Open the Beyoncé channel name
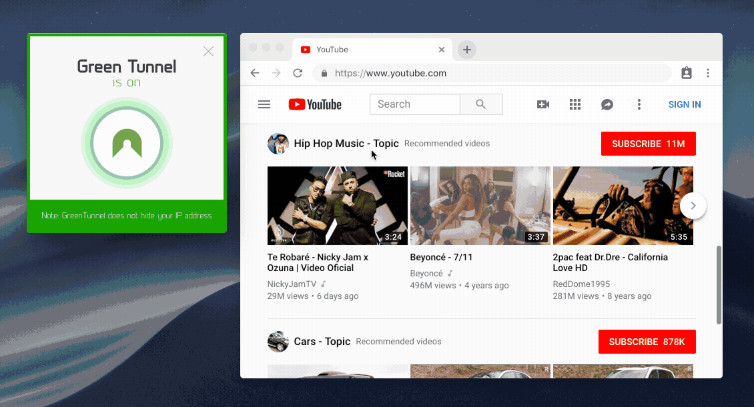Image resolution: width=754 pixels, height=407 pixels. 426,273
